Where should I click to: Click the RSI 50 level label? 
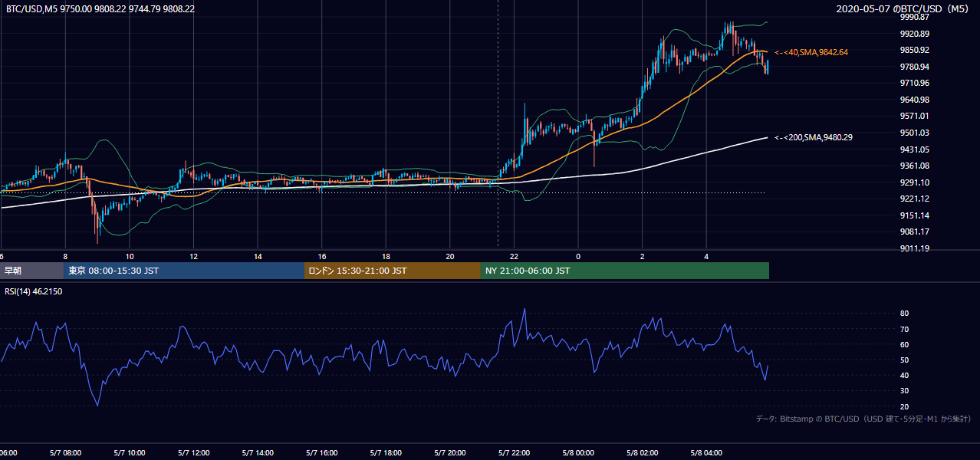904,360
